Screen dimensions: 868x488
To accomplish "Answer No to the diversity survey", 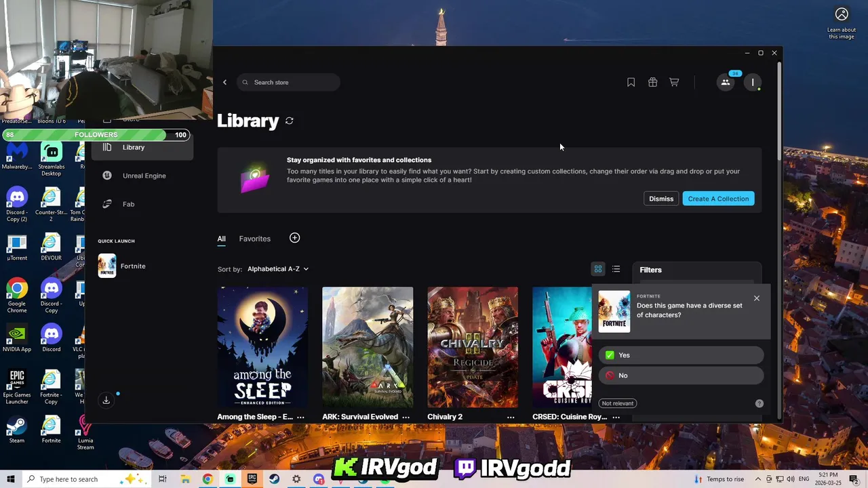I will click(x=682, y=375).
